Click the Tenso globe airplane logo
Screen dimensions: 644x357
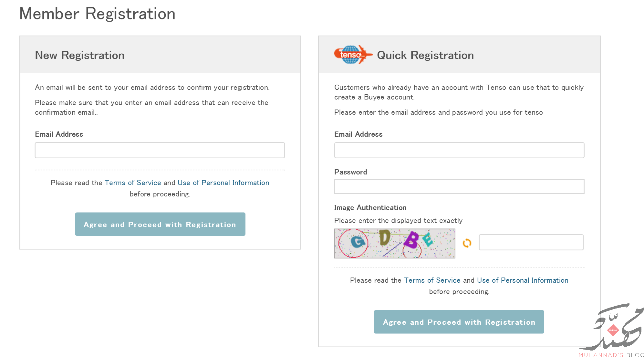353,55
